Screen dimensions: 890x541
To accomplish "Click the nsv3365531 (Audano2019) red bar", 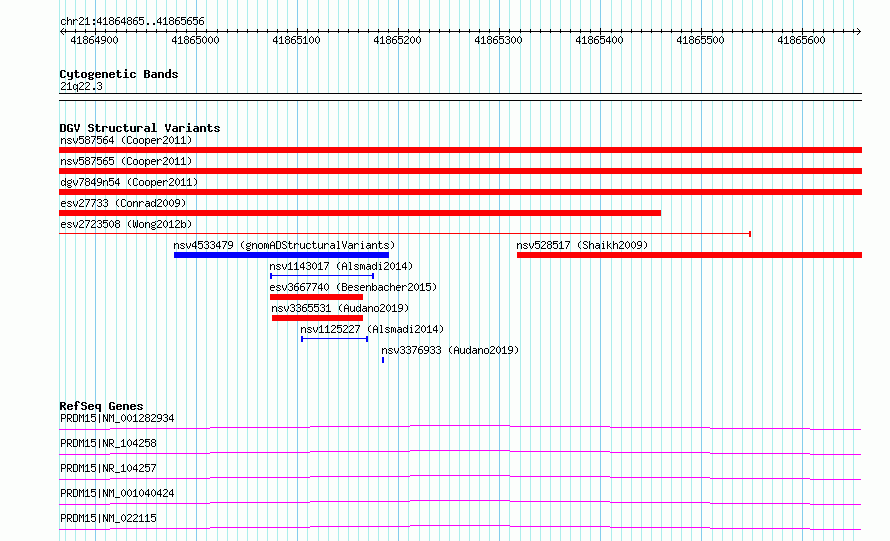I will (x=317, y=318).
